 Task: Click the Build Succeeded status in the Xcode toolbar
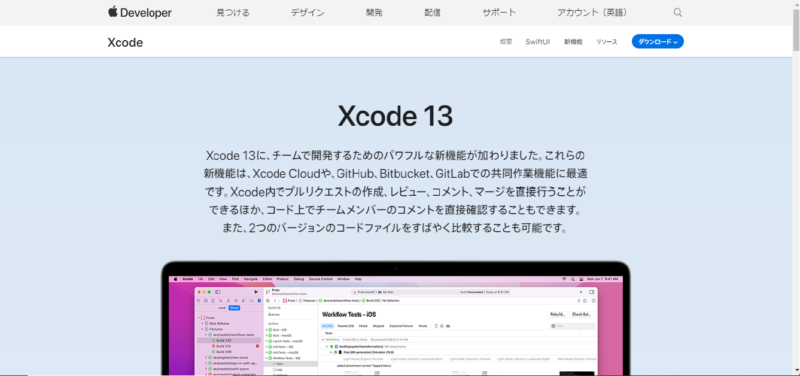pos(485,292)
